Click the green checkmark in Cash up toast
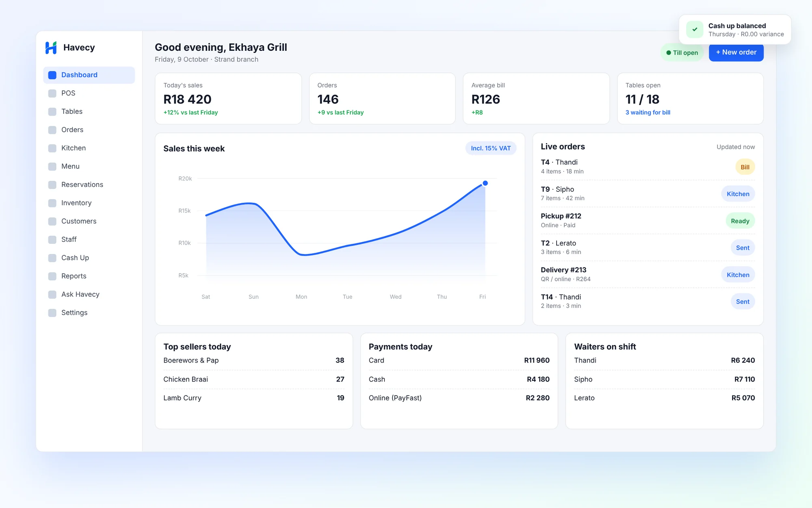 [x=695, y=30]
